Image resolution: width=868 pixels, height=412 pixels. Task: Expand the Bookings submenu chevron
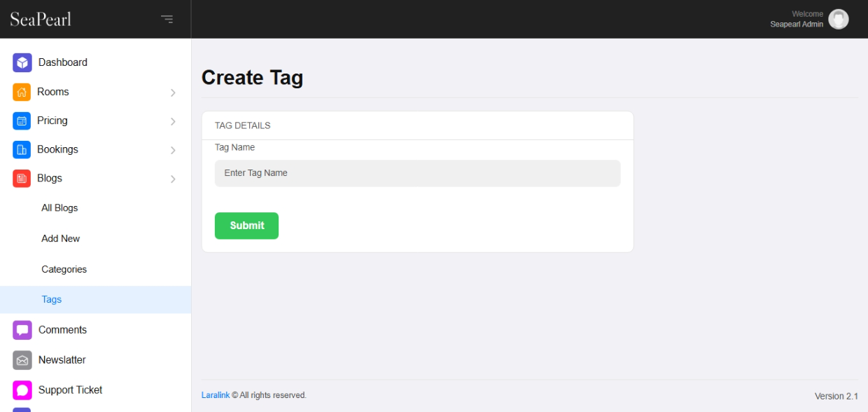(173, 150)
